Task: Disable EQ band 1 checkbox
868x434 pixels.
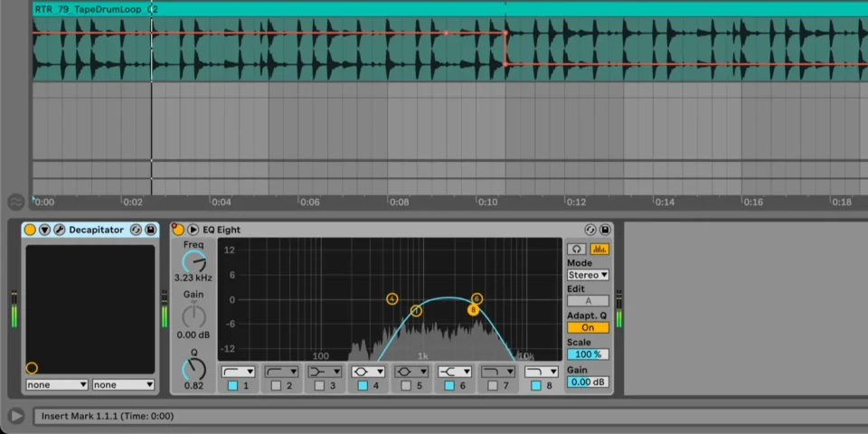Action: pyautogui.click(x=232, y=386)
